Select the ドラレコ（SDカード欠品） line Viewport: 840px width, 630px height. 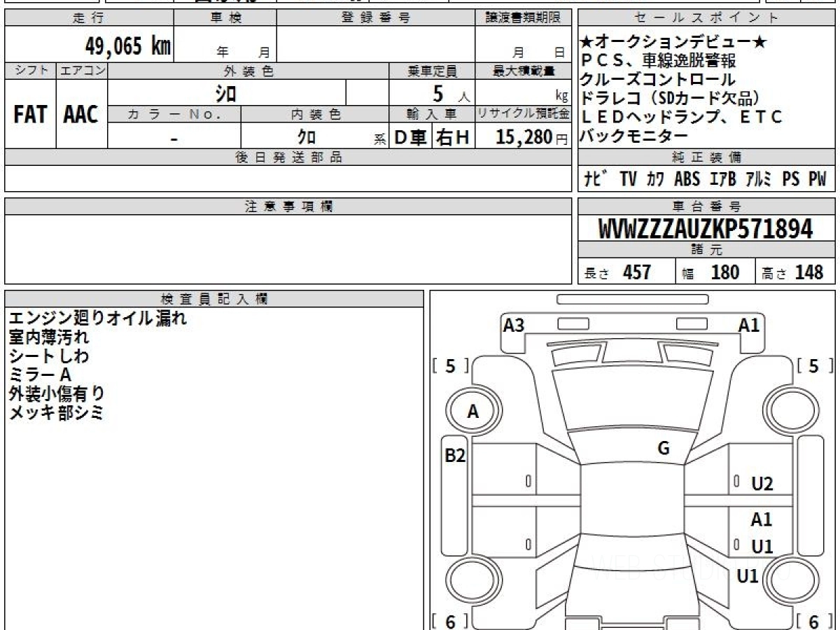(671, 98)
